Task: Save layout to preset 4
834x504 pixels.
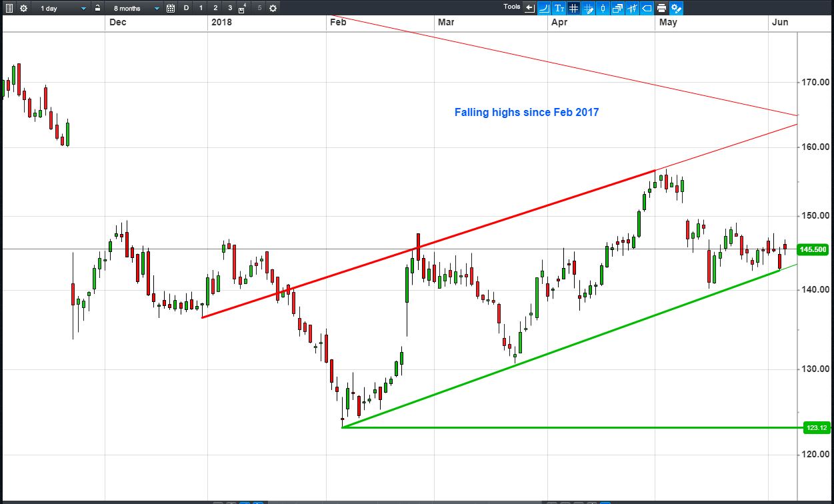Action: point(242,8)
